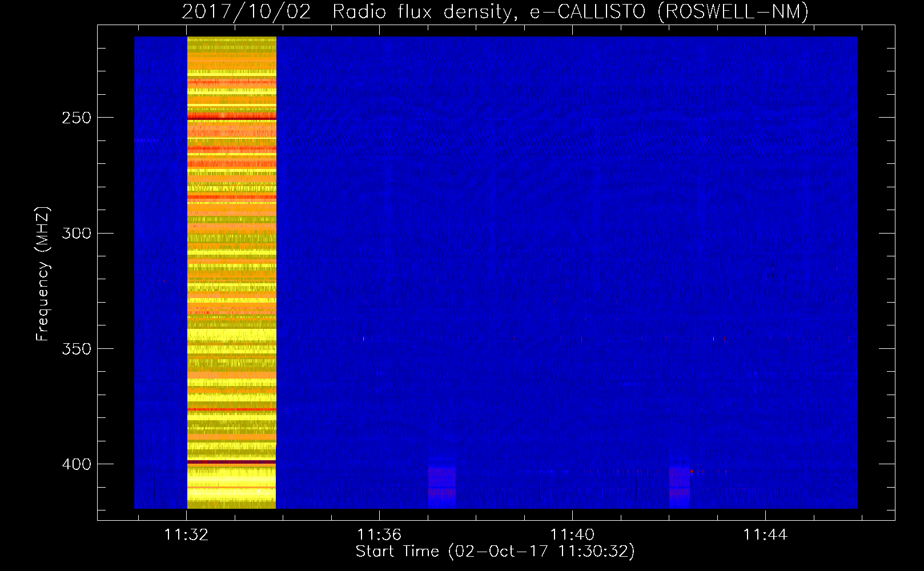Click the 250 frequency tick label
This screenshot has width=924, height=571.
point(77,118)
